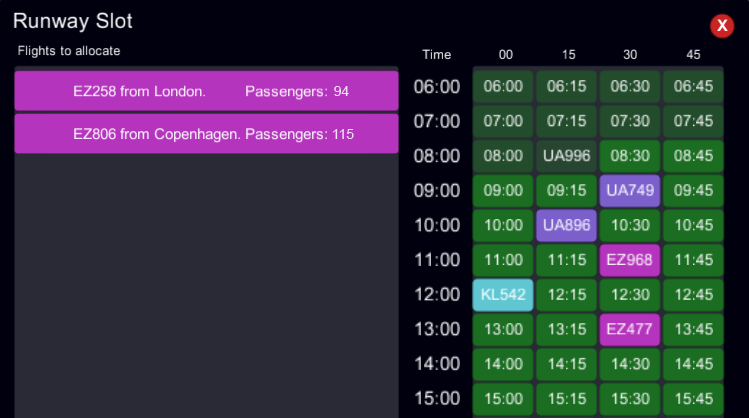
Task: Click the cyan KL542 slot
Action: (503, 295)
